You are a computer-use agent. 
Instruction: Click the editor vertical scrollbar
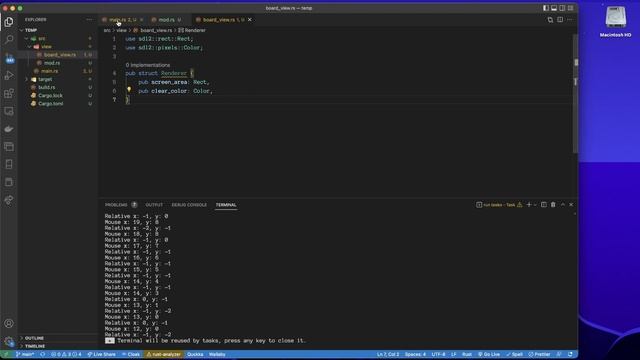point(576,94)
